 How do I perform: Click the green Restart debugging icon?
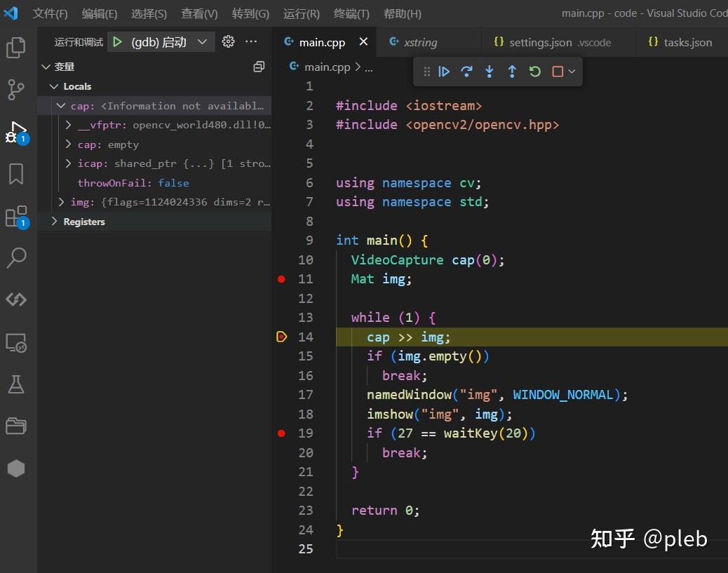click(x=534, y=71)
